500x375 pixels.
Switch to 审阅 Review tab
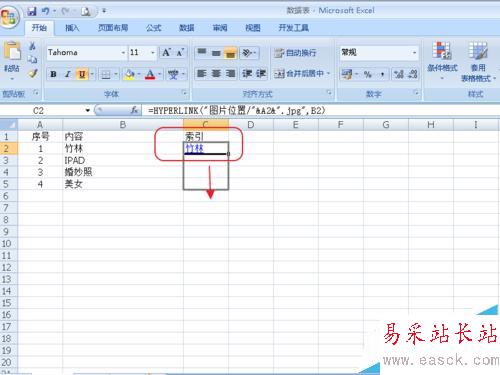220,28
